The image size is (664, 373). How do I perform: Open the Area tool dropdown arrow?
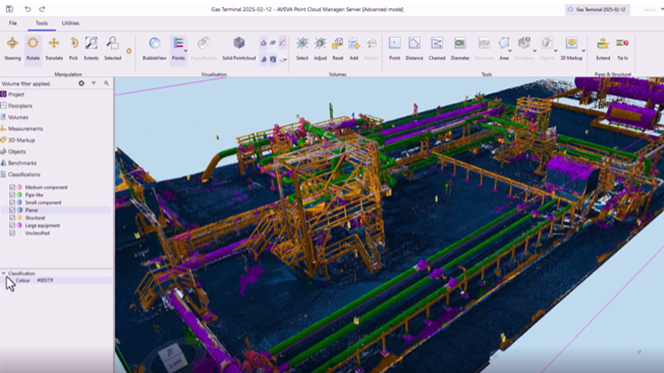[x=510, y=51]
